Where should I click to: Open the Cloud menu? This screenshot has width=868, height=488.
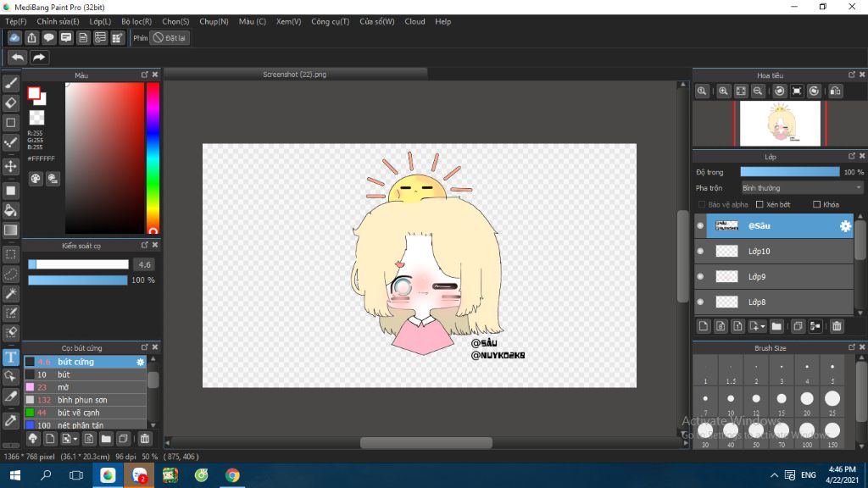tap(415, 21)
